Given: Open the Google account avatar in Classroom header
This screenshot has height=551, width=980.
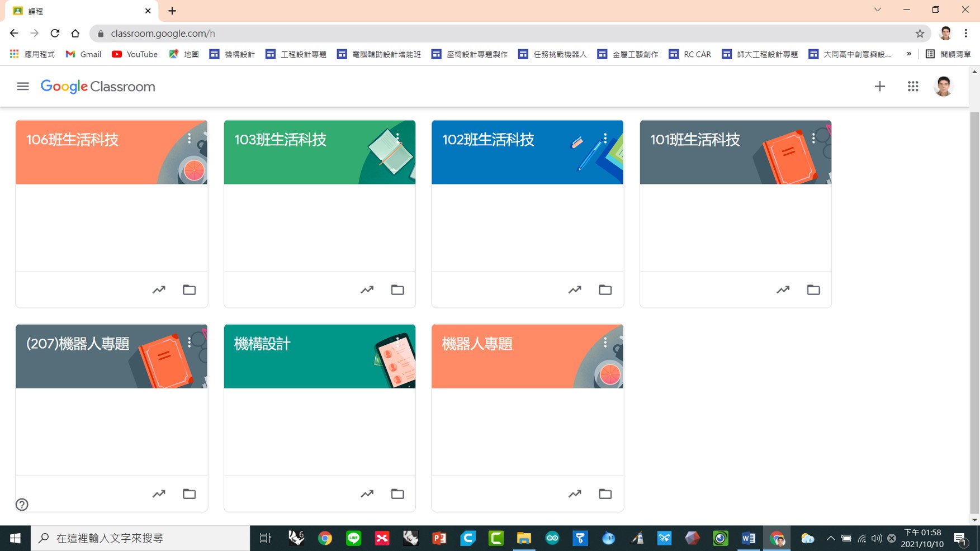Looking at the screenshot, I should (x=943, y=87).
